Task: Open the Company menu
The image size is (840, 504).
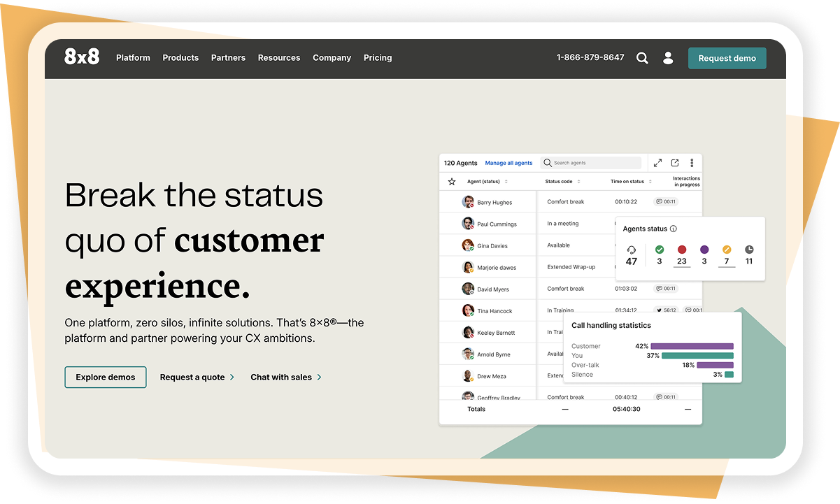Action: 332,58
